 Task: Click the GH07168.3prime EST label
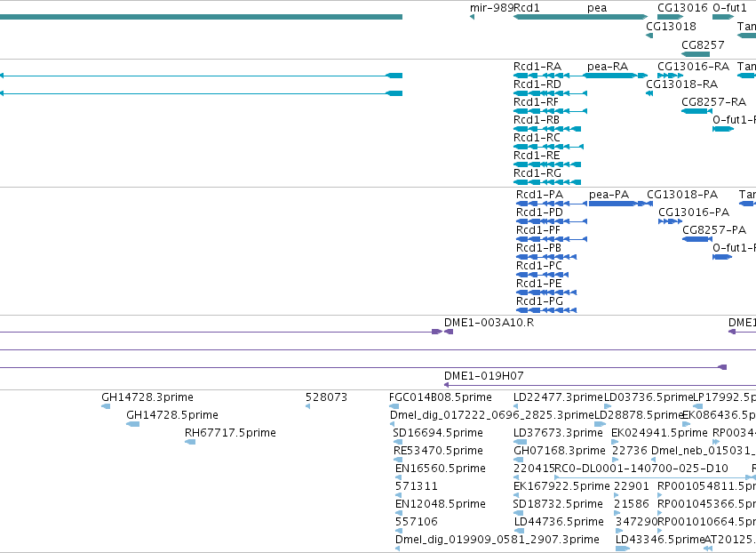[560, 451]
